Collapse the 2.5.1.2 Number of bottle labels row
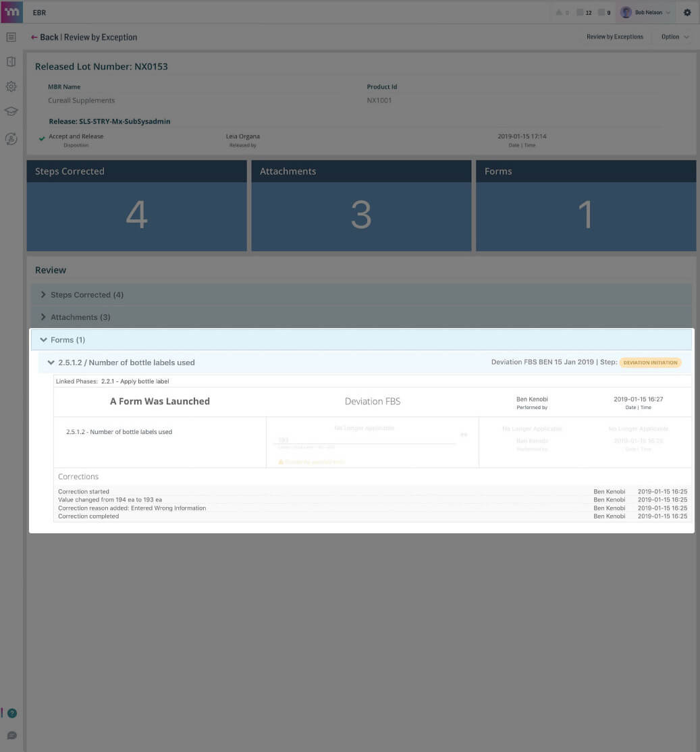 pos(51,362)
